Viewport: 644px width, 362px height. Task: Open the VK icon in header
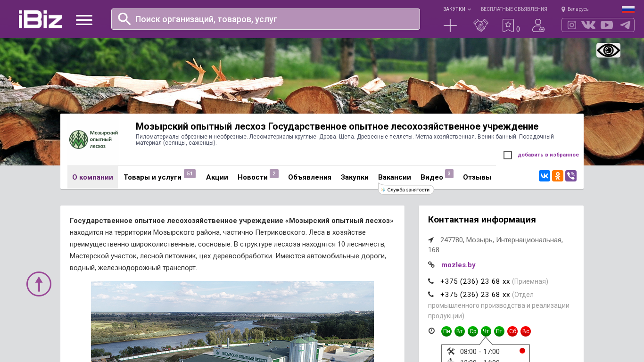point(588,25)
